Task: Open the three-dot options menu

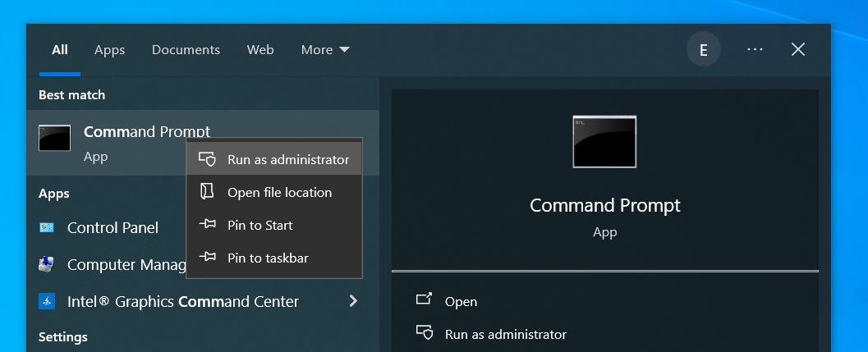Action: 755,49
